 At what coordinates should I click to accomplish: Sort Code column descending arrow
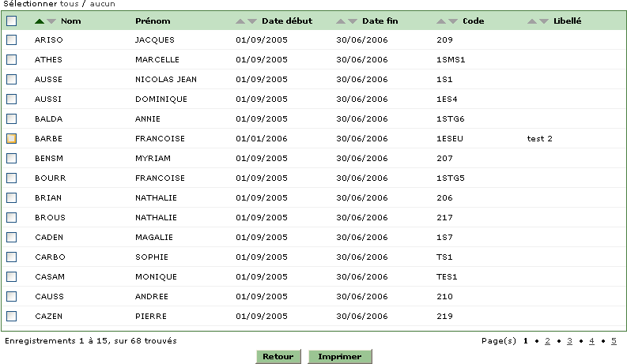452,21
